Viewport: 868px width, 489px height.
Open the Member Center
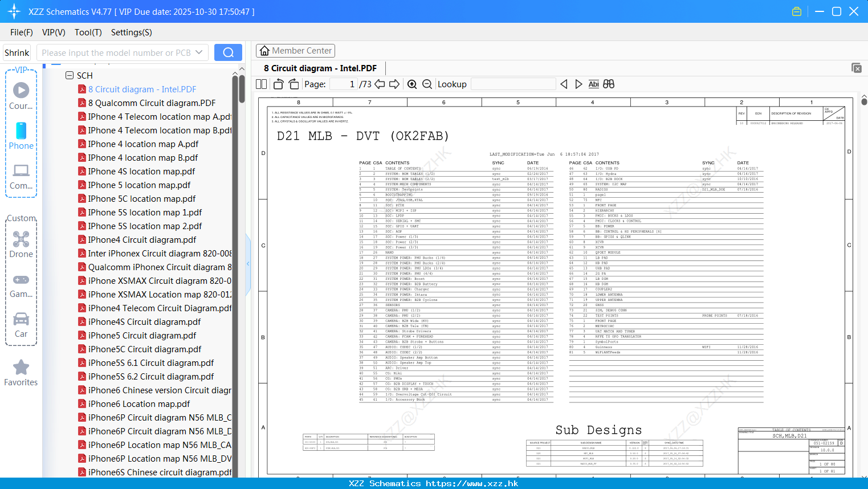pos(295,51)
